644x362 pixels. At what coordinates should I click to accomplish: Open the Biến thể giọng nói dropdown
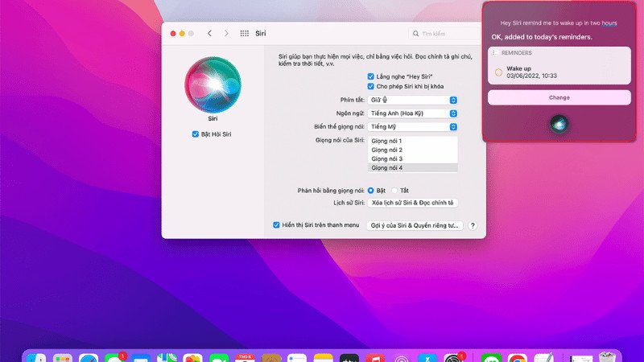pyautogui.click(x=412, y=127)
